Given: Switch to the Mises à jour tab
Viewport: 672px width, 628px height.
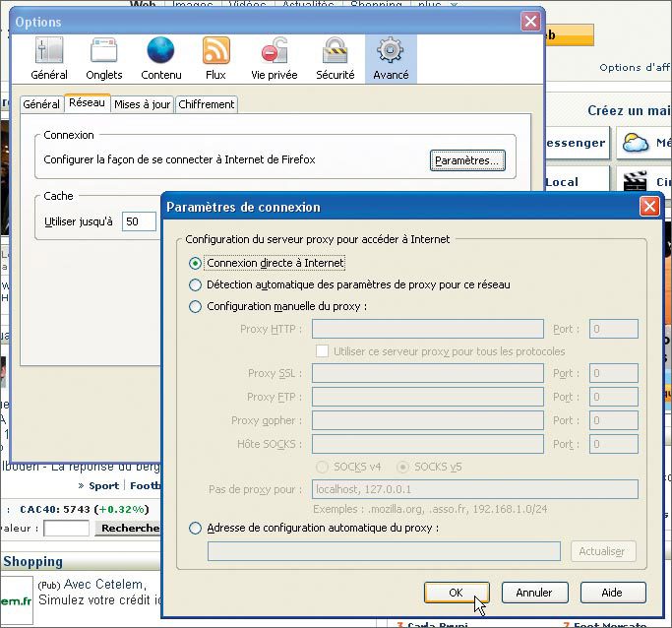Looking at the screenshot, I should coord(142,104).
